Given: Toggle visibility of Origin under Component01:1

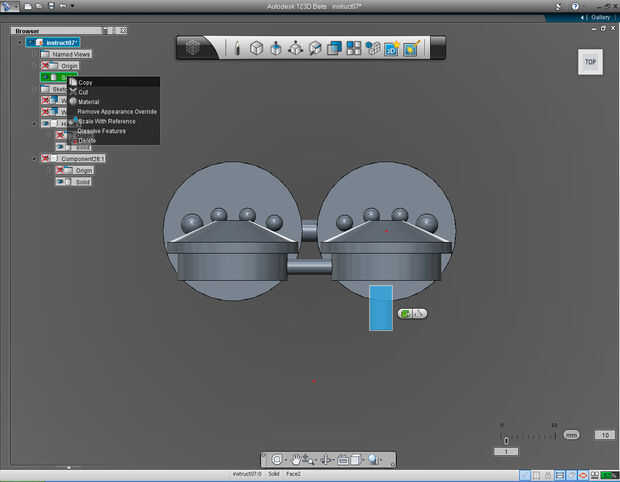Looking at the screenshot, I should pos(60,170).
